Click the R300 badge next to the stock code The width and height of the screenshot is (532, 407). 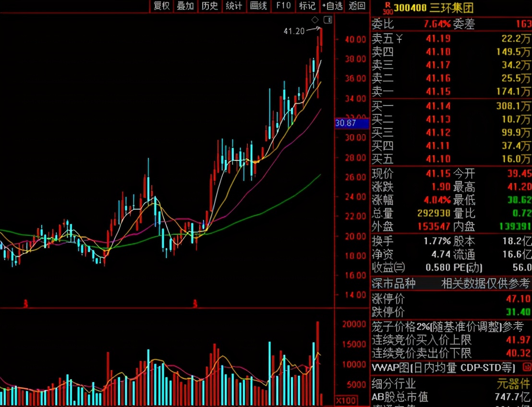(387, 7)
